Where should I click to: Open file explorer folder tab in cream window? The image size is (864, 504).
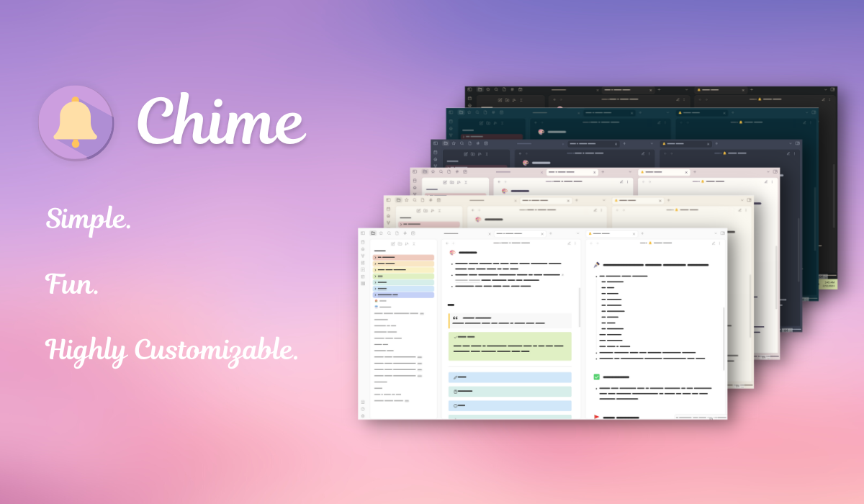coord(398,199)
